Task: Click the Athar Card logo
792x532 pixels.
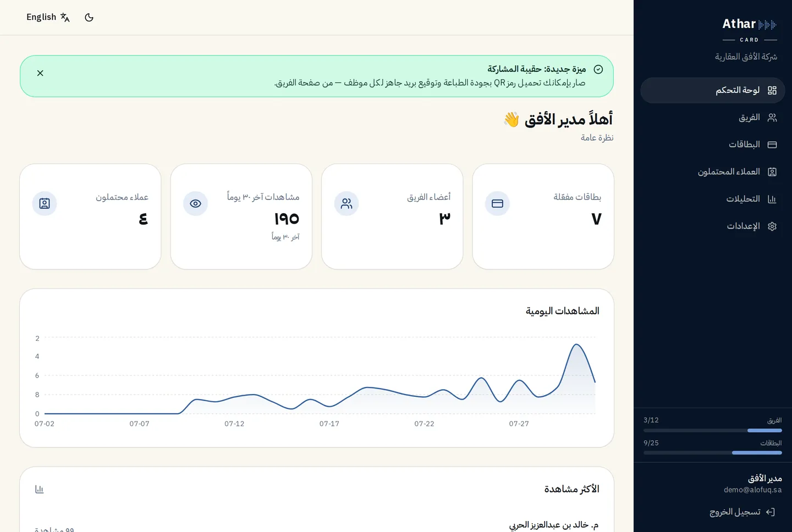Action: point(749,30)
